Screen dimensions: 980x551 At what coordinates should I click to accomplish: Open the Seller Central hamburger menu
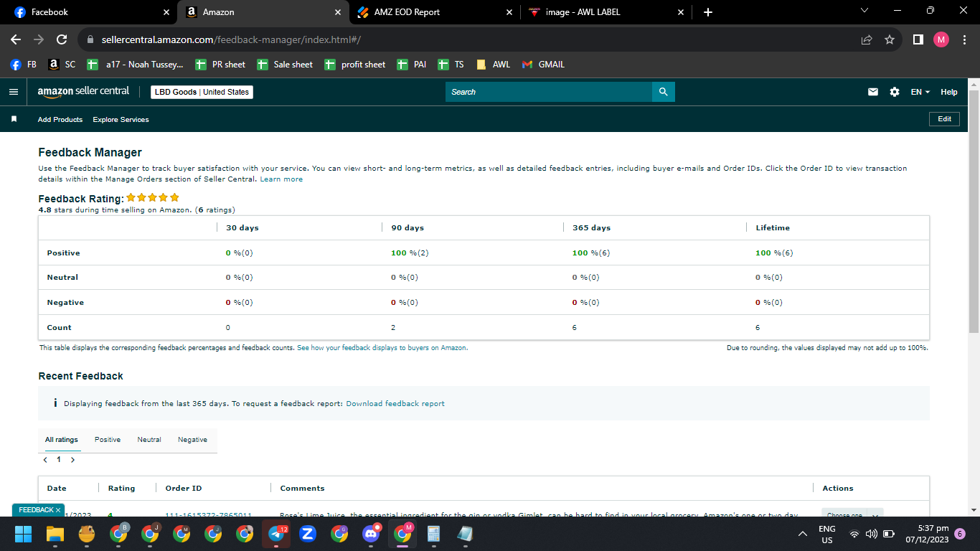point(13,92)
